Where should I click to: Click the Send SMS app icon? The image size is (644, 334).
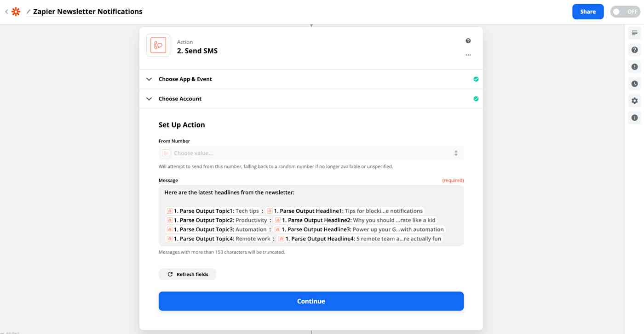coord(158,45)
